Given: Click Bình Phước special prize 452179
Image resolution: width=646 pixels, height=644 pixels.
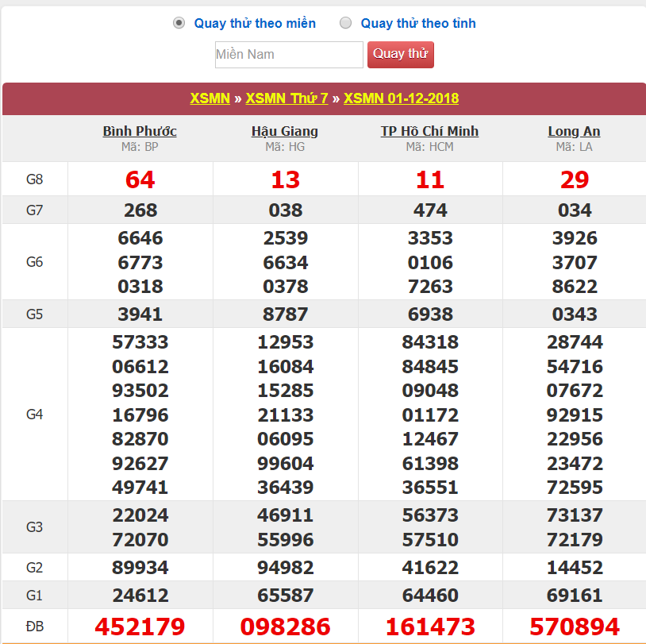Looking at the screenshot, I should 140,627.
